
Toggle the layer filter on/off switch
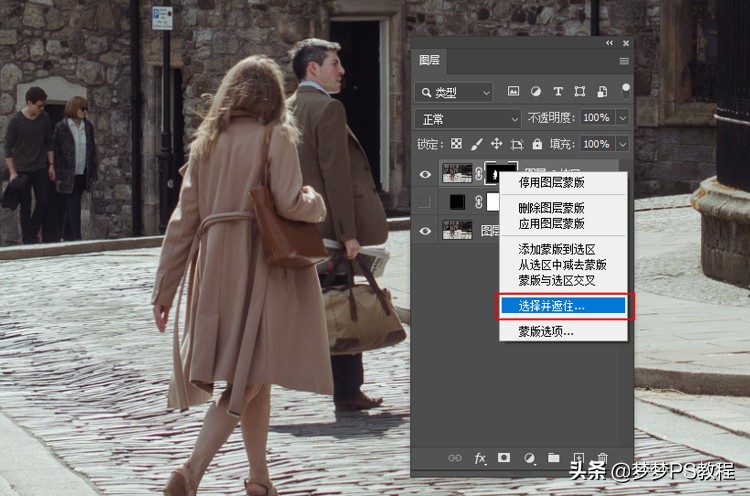[x=626, y=90]
